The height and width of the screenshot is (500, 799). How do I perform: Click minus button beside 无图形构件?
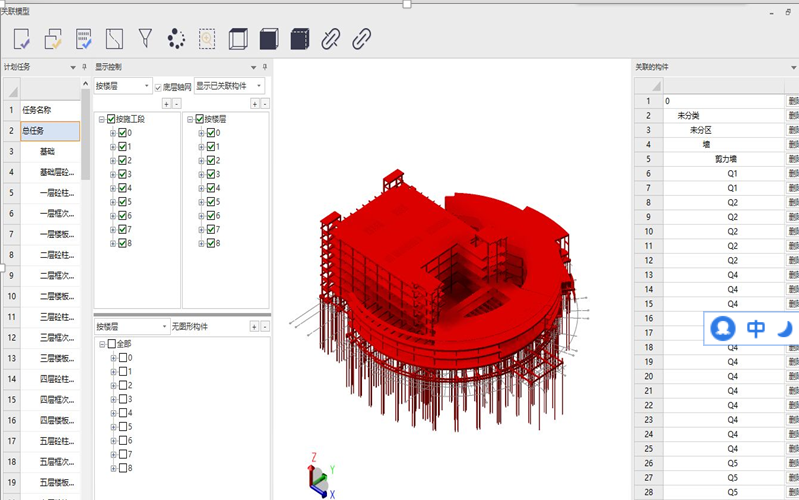264,327
